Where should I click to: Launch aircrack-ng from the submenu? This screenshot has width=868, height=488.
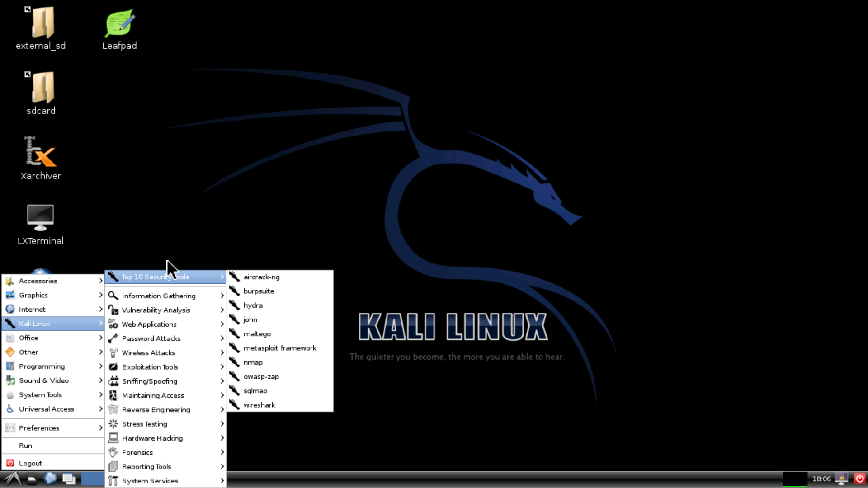click(x=280, y=277)
